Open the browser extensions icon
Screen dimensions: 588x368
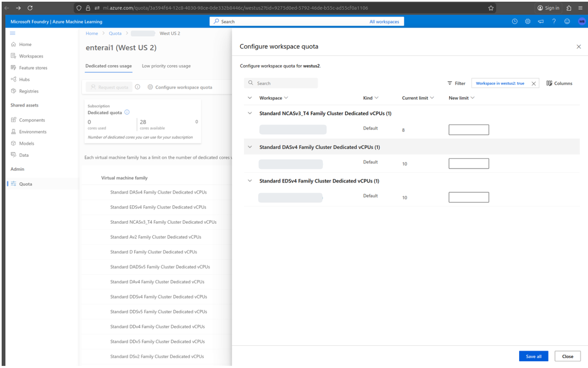569,8
